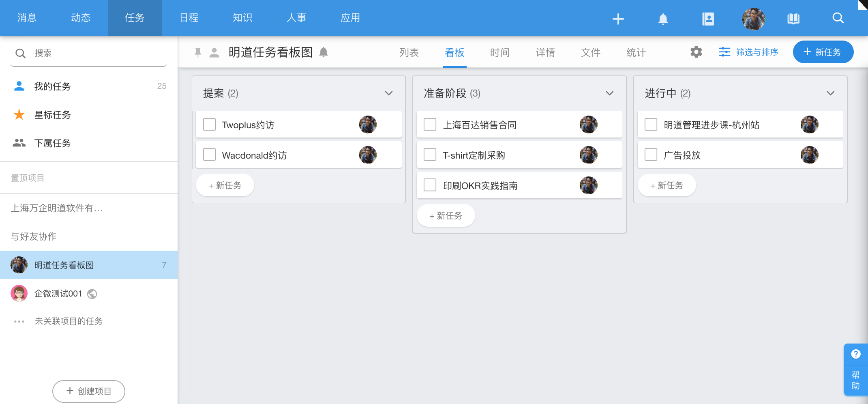Open the contacts address book icon
This screenshot has height=404, width=868.
point(708,19)
